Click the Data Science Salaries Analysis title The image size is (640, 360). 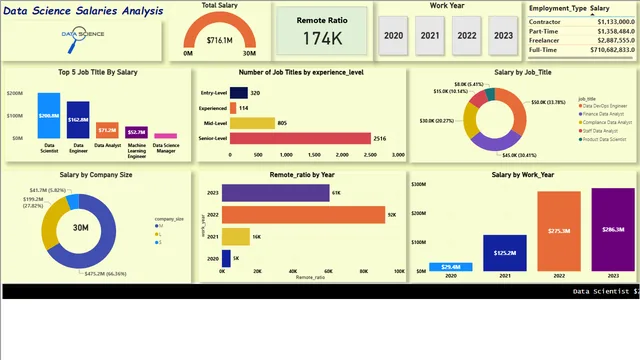83,11
